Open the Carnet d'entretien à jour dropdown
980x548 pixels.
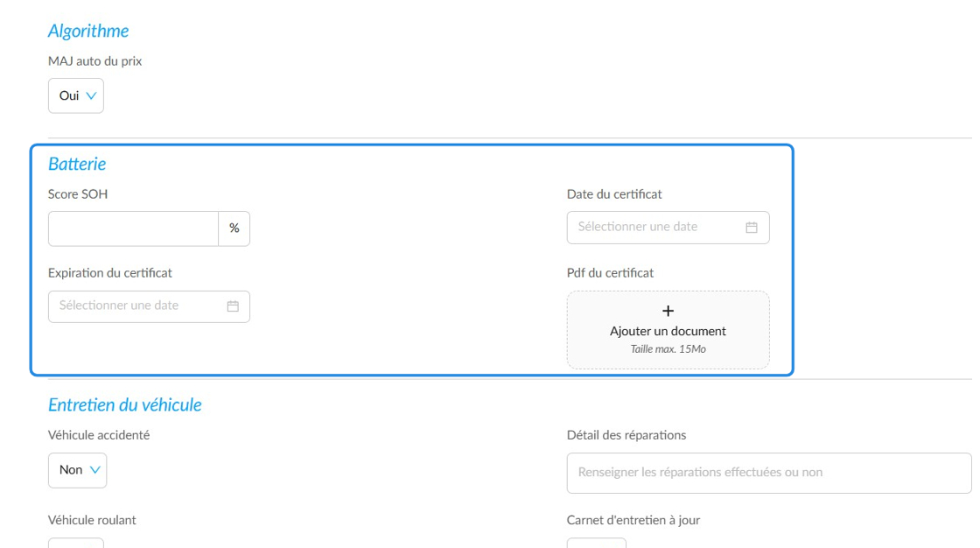(596, 543)
